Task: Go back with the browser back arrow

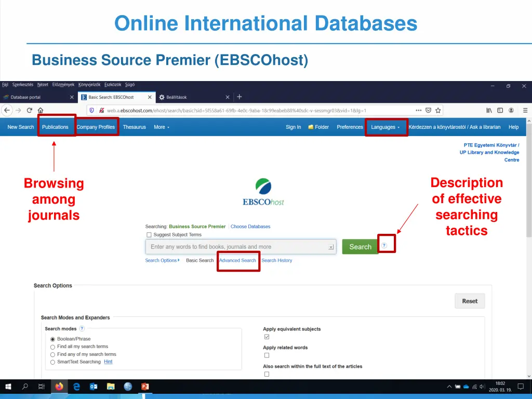Action: [x=7, y=110]
